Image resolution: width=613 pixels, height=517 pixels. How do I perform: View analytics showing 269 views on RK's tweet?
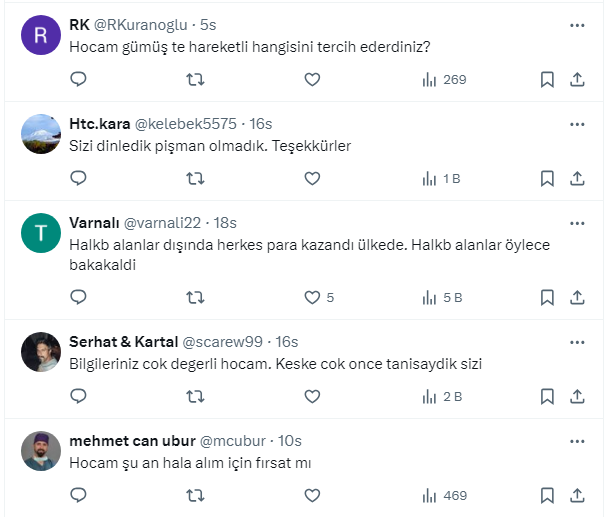[444, 79]
